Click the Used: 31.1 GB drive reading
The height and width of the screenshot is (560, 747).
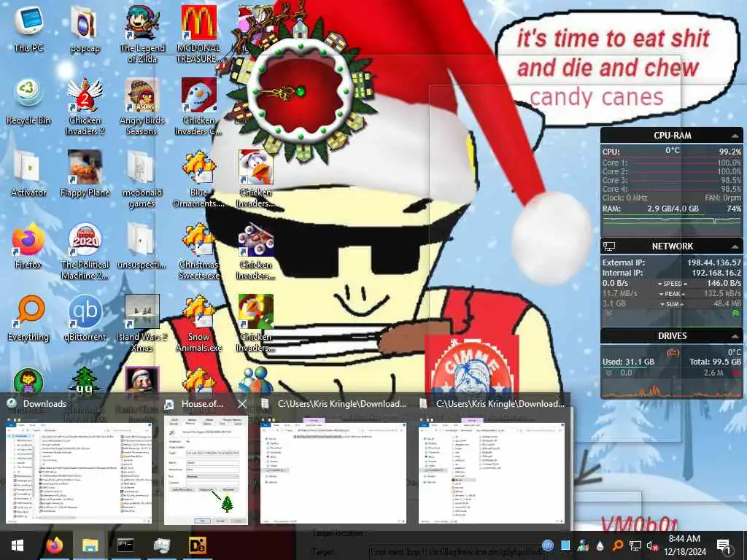pyautogui.click(x=628, y=362)
